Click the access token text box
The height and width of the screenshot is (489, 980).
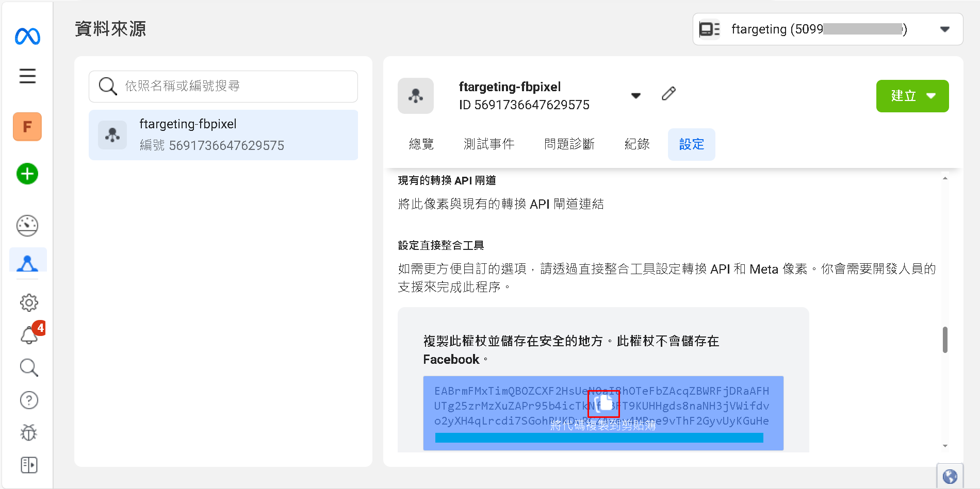[x=603, y=413]
